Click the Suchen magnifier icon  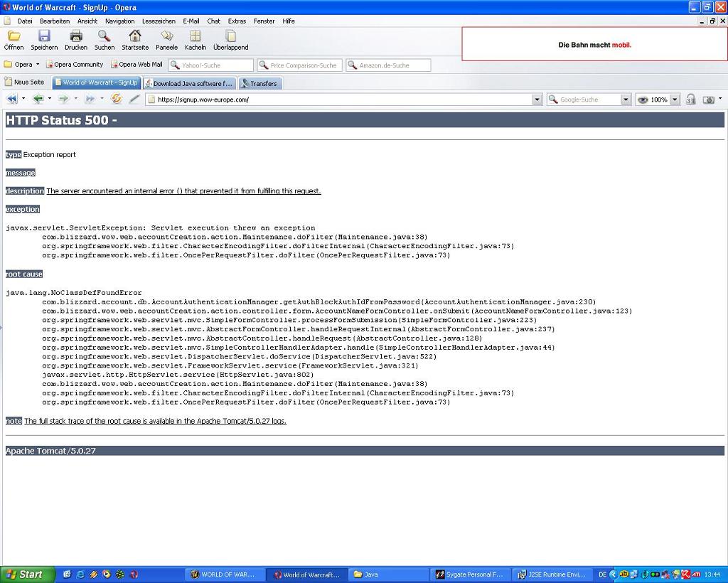coord(104,36)
